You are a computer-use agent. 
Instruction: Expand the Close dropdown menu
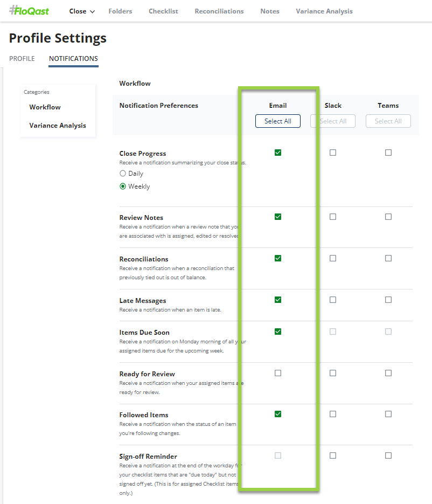click(x=82, y=11)
